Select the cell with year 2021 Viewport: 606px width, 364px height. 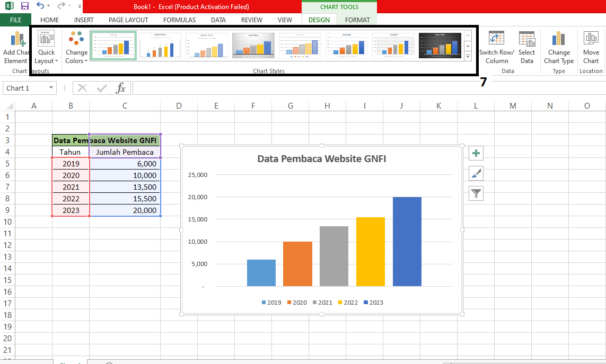pyautogui.click(x=71, y=187)
